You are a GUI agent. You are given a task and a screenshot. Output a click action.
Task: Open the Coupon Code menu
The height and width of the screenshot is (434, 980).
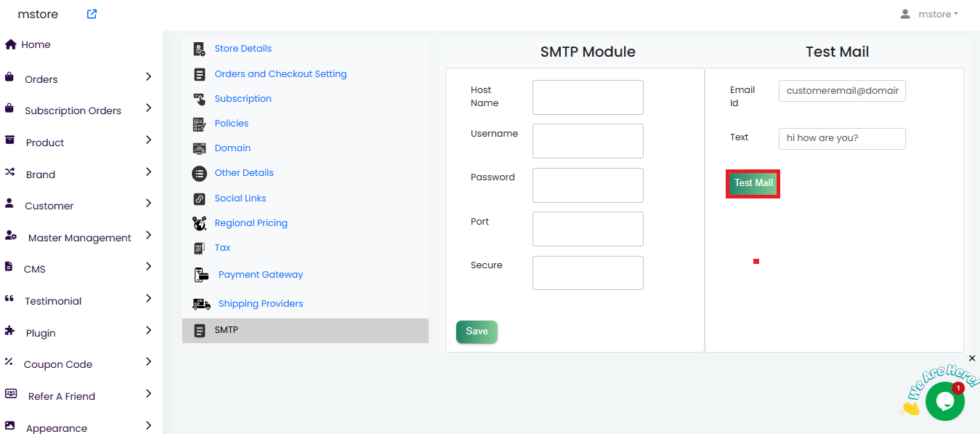pos(58,364)
